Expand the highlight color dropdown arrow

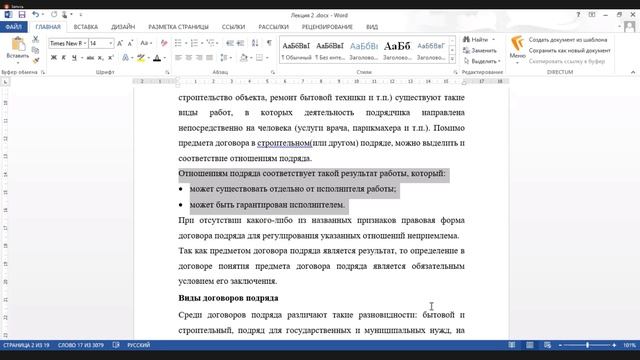click(148, 58)
